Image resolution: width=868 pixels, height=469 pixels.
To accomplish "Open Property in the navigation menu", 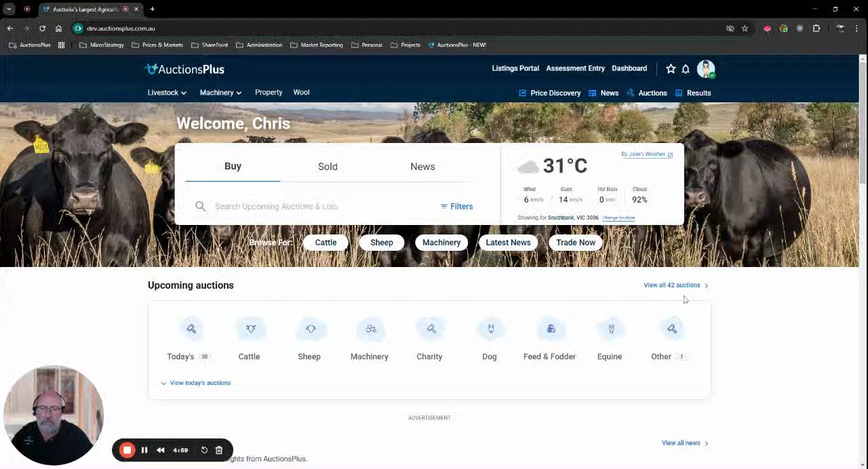I will (x=269, y=92).
